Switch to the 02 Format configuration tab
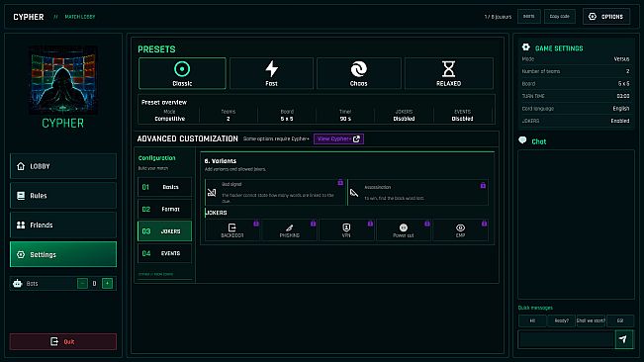Screen dimensions: 644x362 (x=164, y=210)
